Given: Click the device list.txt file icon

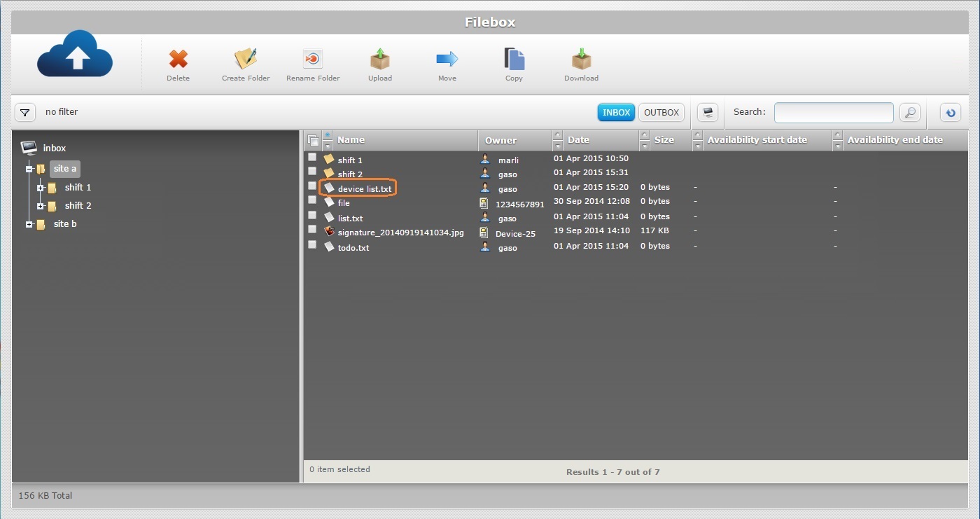Looking at the screenshot, I should click(x=329, y=188).
